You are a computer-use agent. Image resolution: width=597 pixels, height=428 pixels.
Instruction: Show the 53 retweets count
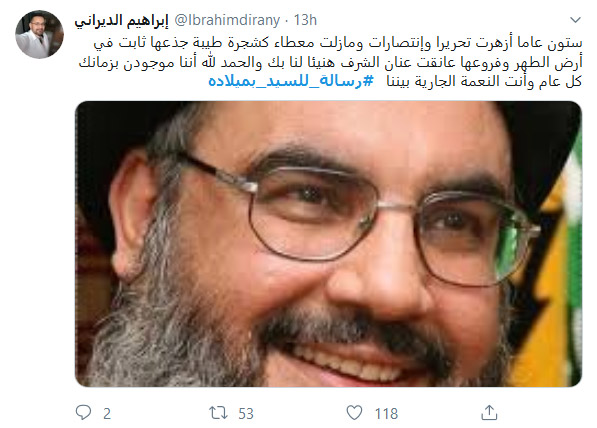pos(246,414)
